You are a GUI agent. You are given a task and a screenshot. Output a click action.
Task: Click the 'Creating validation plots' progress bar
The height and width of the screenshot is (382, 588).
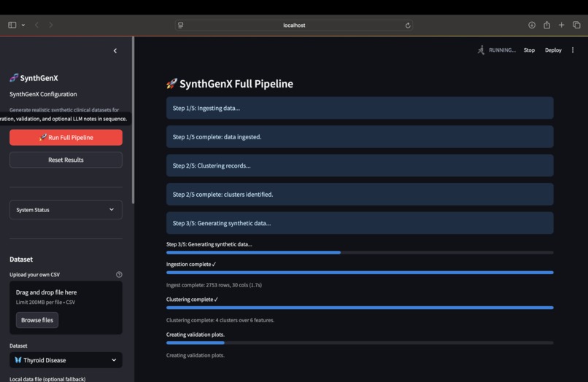pyautogui.click(x=360, y=343)
